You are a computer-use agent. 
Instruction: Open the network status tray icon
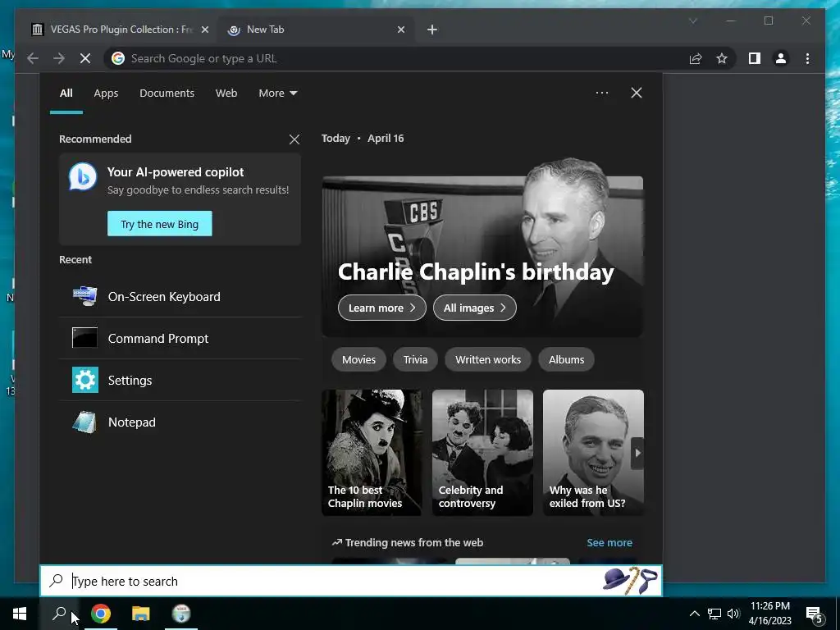tap(714, 614)
